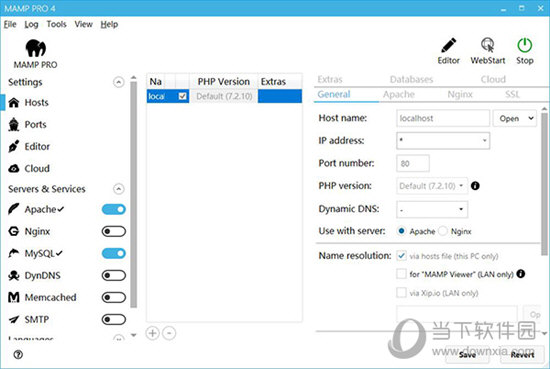Switch to the Cloud tab

pyautogui.click(x=493, y=79)
